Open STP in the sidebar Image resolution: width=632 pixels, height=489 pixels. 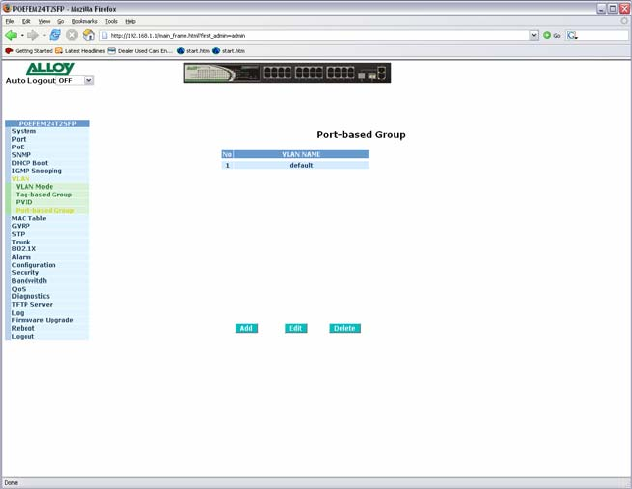[19, 234]
